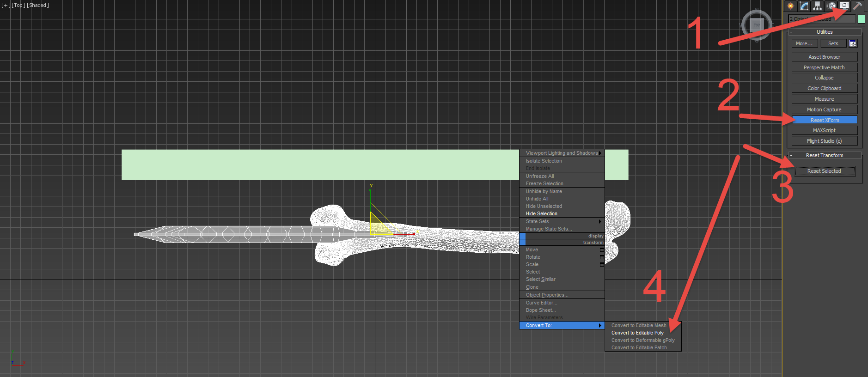
Task: Choose Freeze Selection from the menu
Action: [x=562, y=183]
